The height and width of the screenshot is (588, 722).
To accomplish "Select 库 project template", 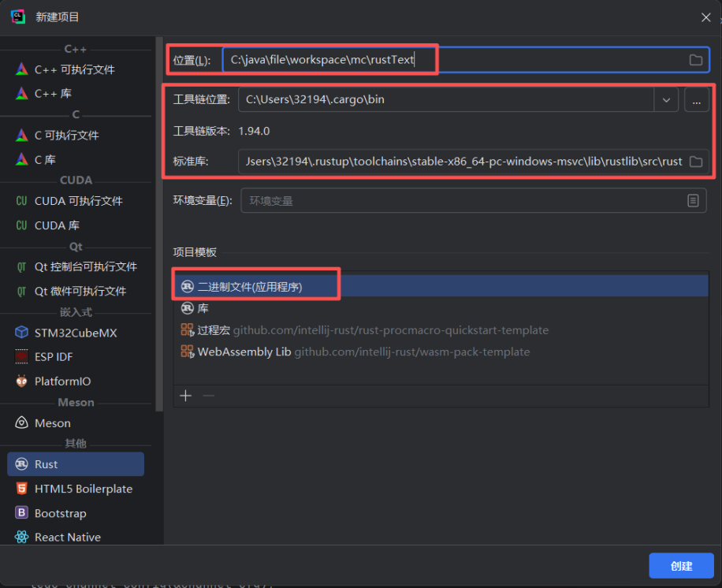I will pos(441,308).
